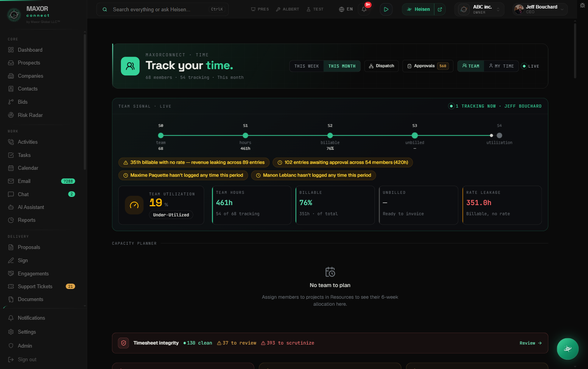Viewport: 588px width, 369px height.
Task: Click the TEST top bar item
Action: click(x=315, y=9)
